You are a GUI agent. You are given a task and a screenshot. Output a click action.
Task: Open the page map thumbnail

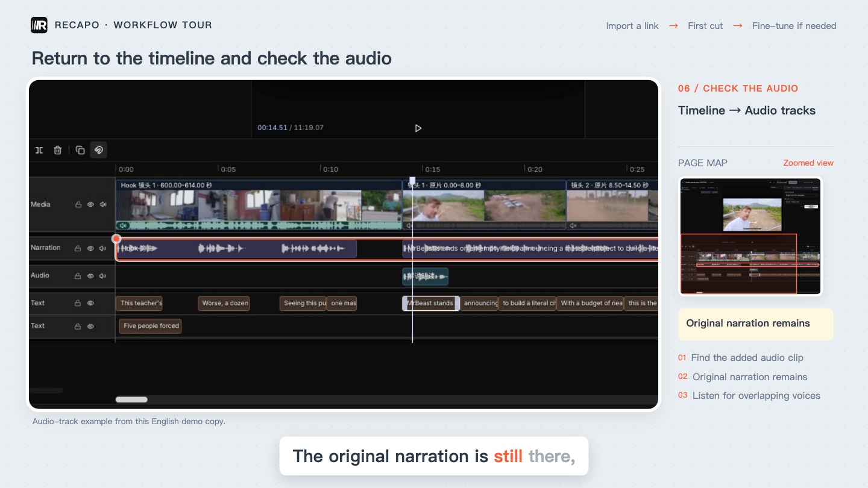tap(750, 236)
